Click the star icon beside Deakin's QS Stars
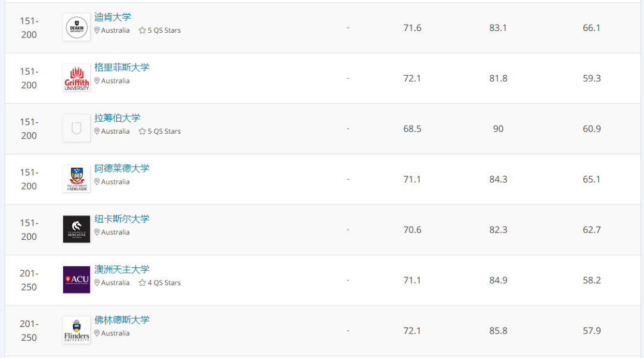Image resolution: width=644 pixels, height=358 pixels. 142,30
